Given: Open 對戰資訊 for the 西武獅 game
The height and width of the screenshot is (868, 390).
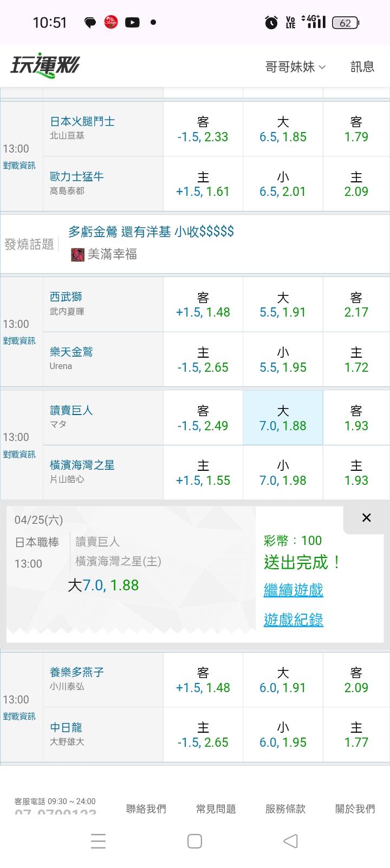Looking at the screenshot, I should (x=19, y=340).
